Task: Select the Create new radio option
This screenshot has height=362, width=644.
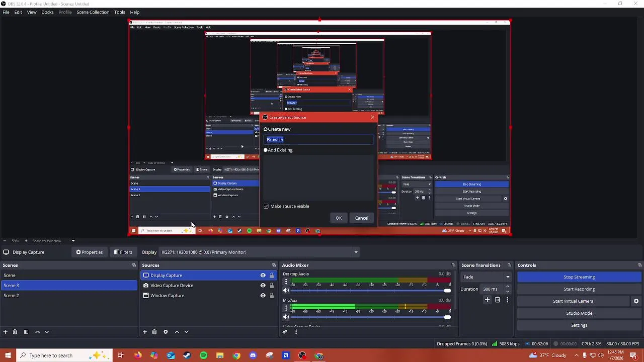Action: pyautogui.click(x=266, y=129)
